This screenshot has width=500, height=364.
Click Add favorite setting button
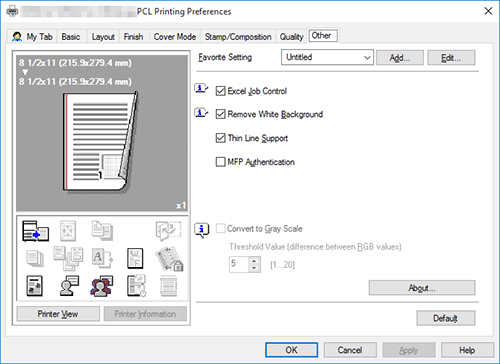click(400, 58)
